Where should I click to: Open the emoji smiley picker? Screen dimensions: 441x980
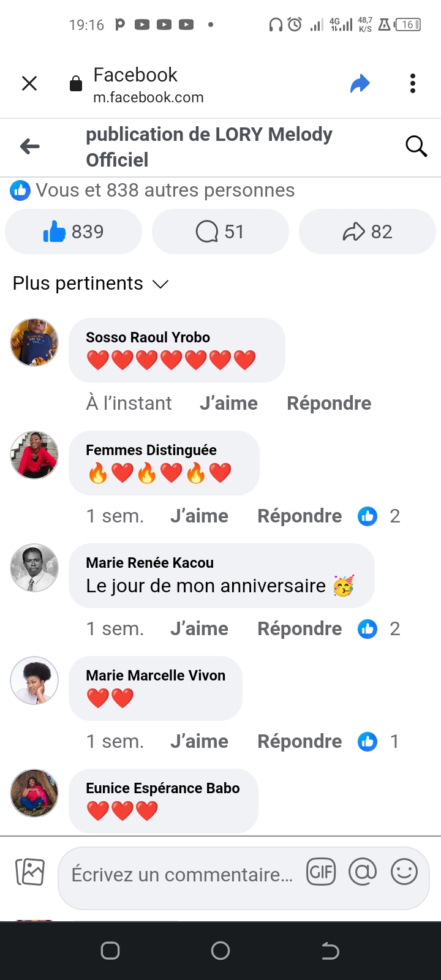tap(404, 872)
